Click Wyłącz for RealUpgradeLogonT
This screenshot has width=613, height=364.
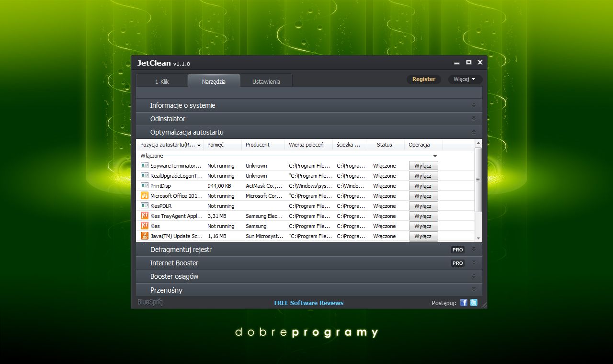click(423, 176)
